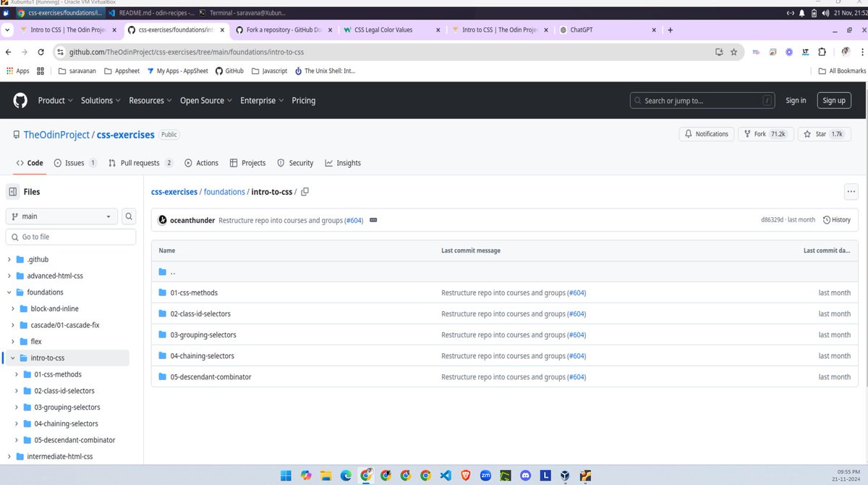
Task: Open Microsoft Edge from the taskbar
Action: point(346,476)
